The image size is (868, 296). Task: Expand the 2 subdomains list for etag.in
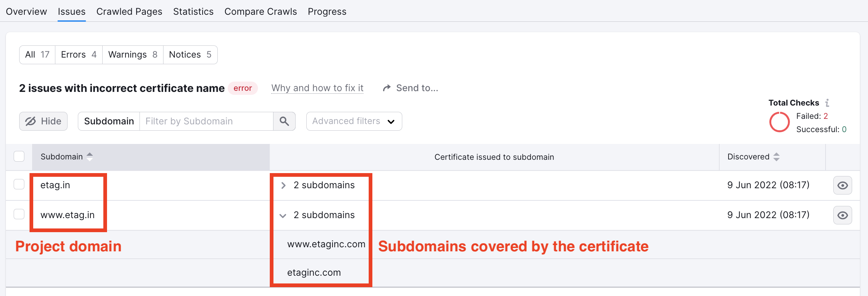pos(283,186)
